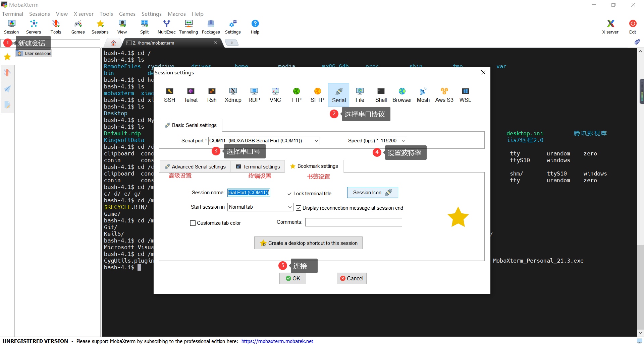Select the FTP session type
The height and width of the screenshot is (345, 644).
(297, 95)
